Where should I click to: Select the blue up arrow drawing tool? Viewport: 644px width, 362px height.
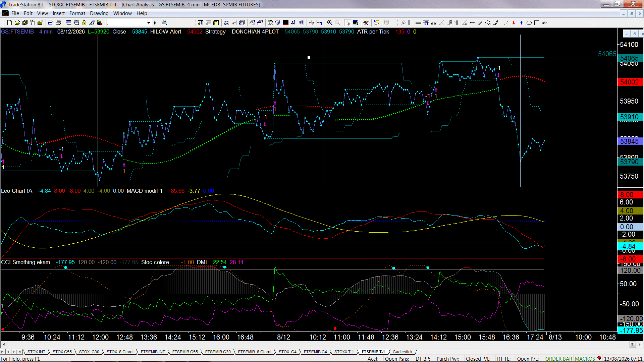(521, 23)
